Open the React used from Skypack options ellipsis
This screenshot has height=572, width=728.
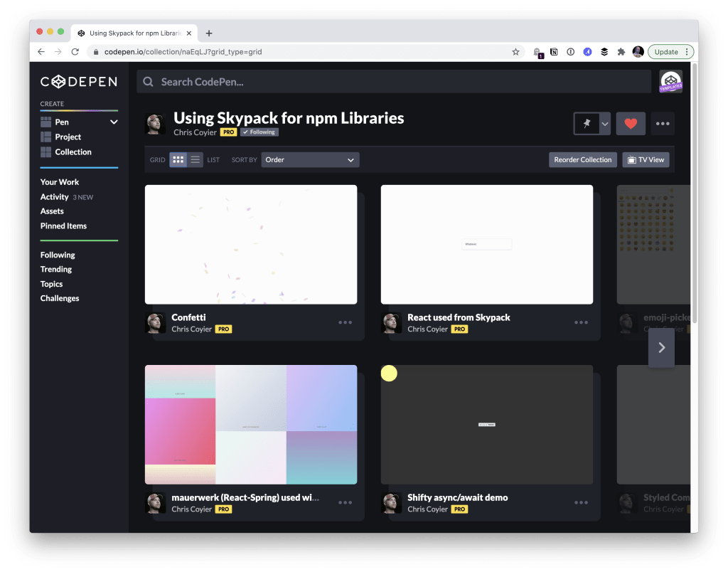[x=581, y=322]
